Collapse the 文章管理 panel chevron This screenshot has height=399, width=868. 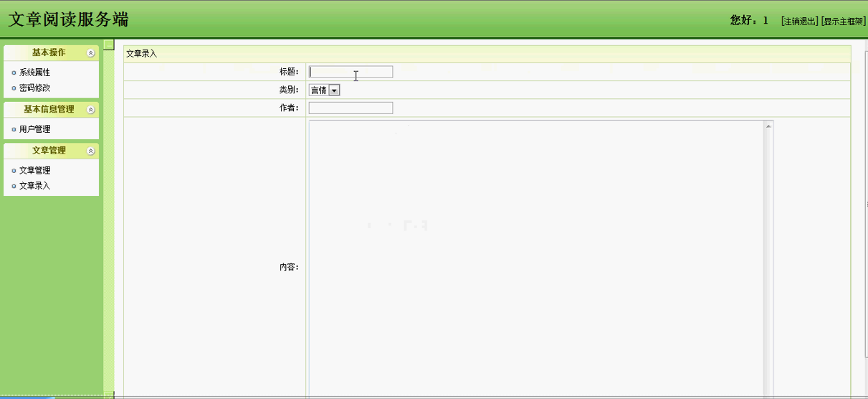pos(90,151)
